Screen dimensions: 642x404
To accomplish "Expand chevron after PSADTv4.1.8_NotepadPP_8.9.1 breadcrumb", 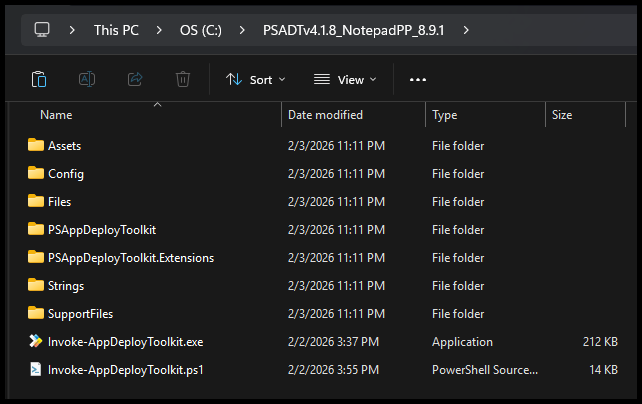I will tap(466, 30).
